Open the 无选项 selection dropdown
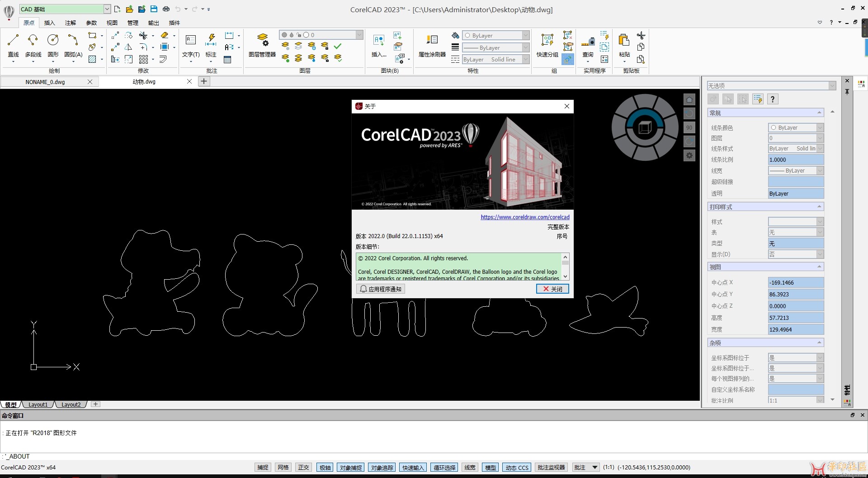The image size is (868, 478). tap(832, 86)
